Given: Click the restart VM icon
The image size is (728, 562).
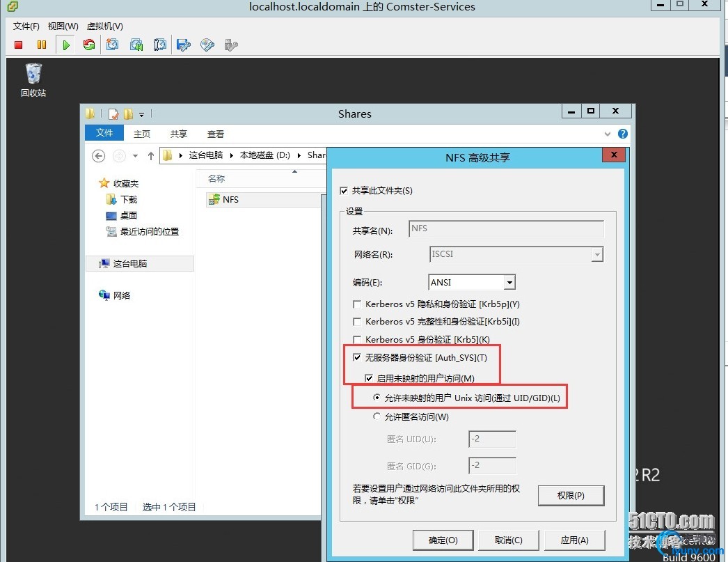Looking at the screenshot, I should tap(88, 45).
